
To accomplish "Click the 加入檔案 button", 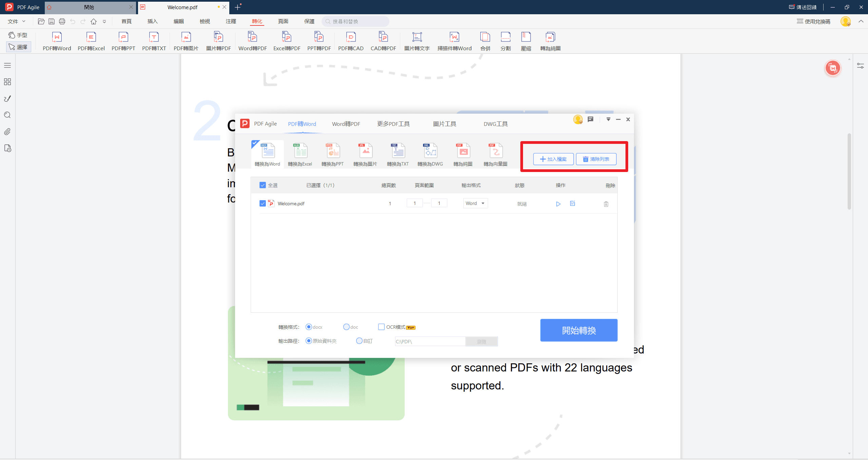I will (553, 159).
